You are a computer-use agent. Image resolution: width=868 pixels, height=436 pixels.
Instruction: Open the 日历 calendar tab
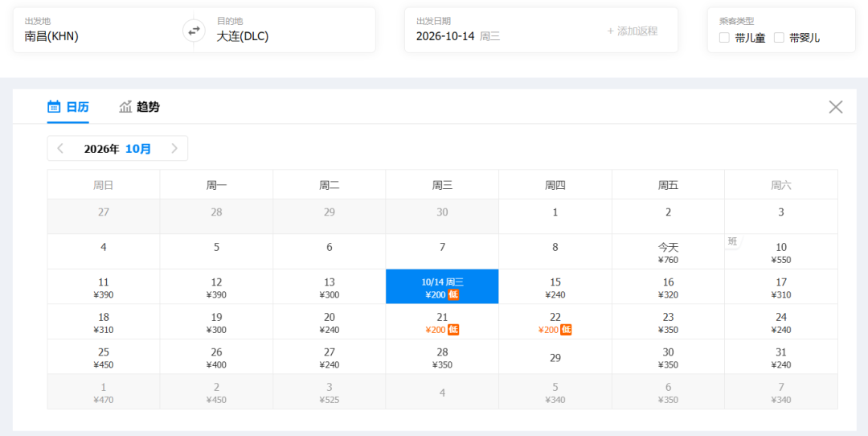click(x=68, y=107)
